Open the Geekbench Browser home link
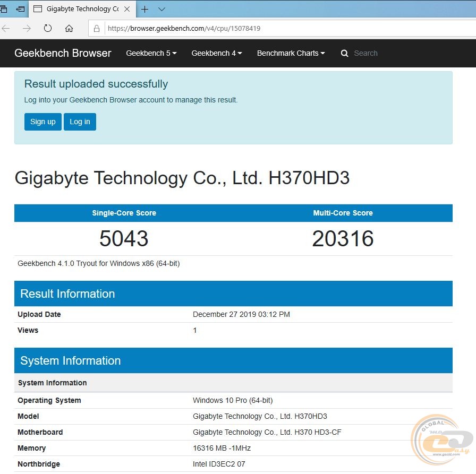 (63, 53)
